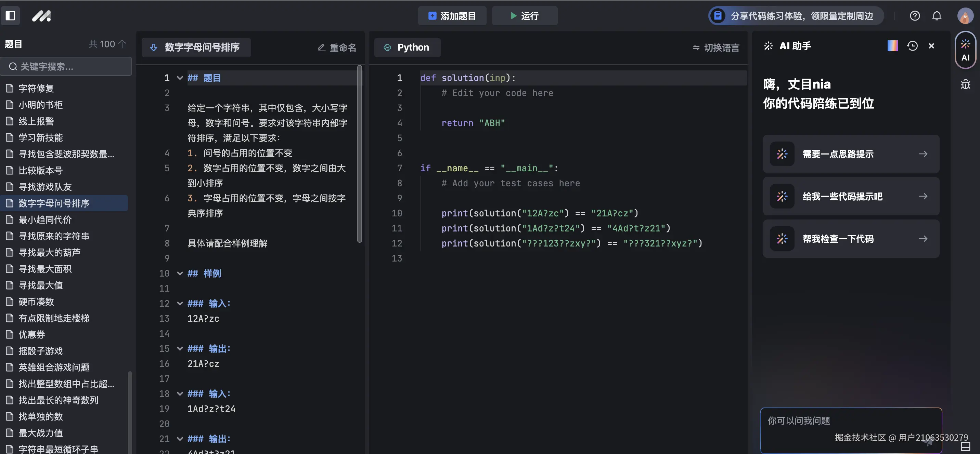Collapse the ## 样例 section heading
Image resolution: width=980 pixels, height=454 pixels.
[x=179, y=273]
